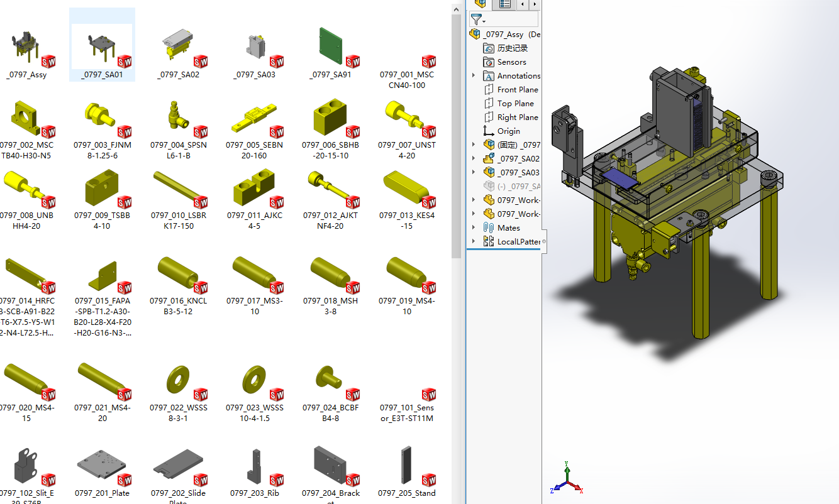Expand the Mates folder
This screenshot has height=504, width=839.
click(x=474, y=227)
